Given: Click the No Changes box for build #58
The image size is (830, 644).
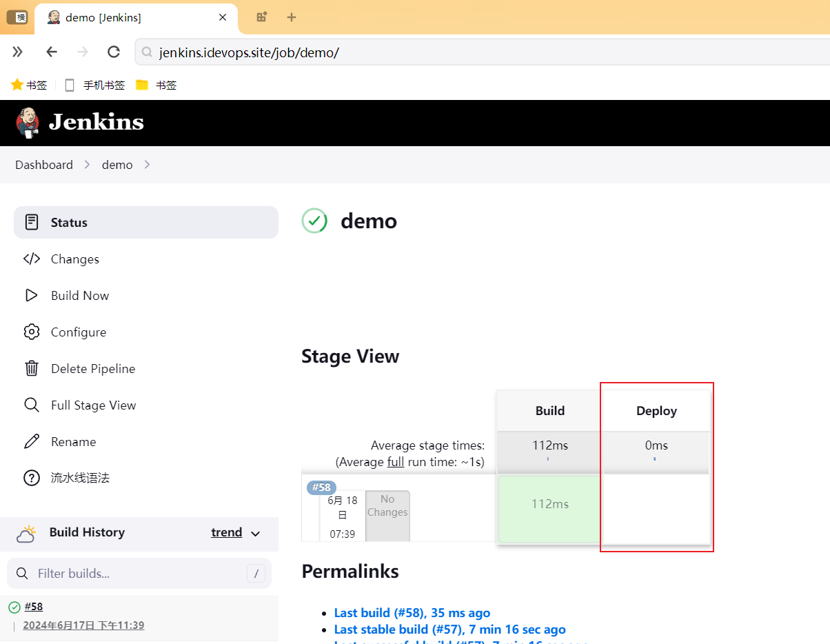Looking at the screenshot, I should [x=387, y=515].
